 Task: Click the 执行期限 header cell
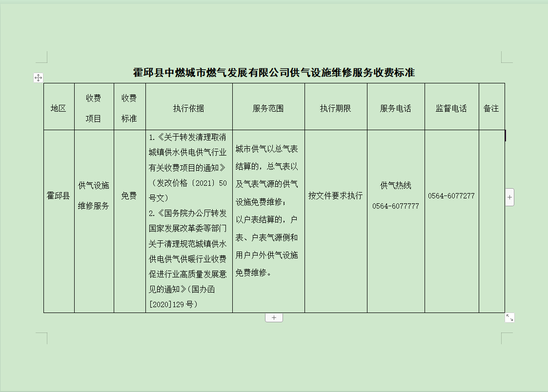335,108
